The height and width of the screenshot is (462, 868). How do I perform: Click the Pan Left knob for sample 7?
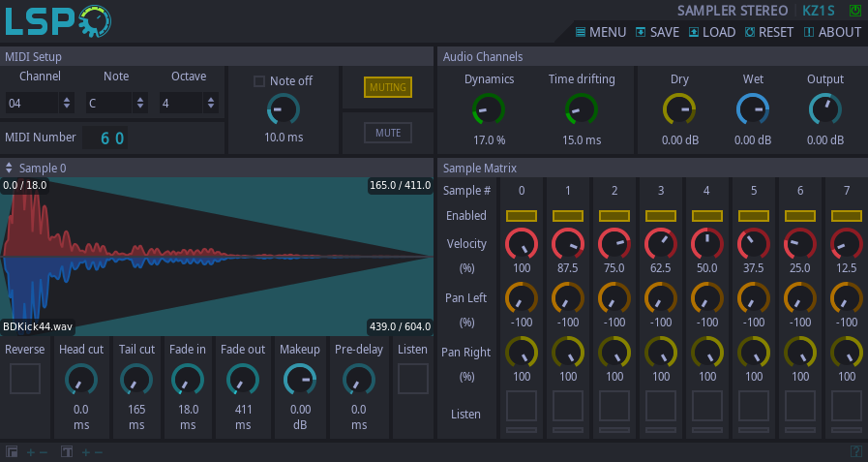coord(847,298)
